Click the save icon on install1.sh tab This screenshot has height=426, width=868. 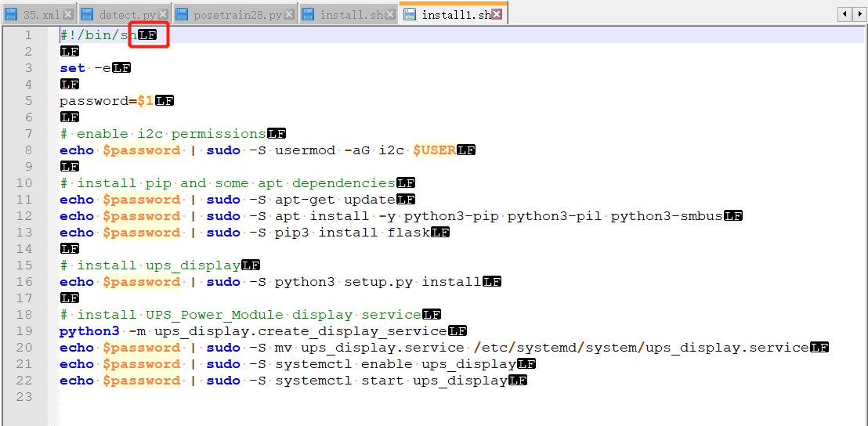(410, 15)
